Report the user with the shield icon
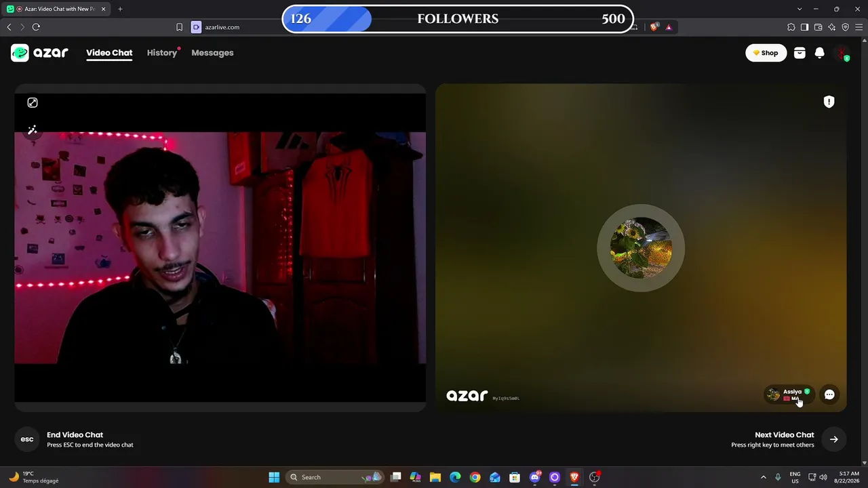 [x=829, y=102]
